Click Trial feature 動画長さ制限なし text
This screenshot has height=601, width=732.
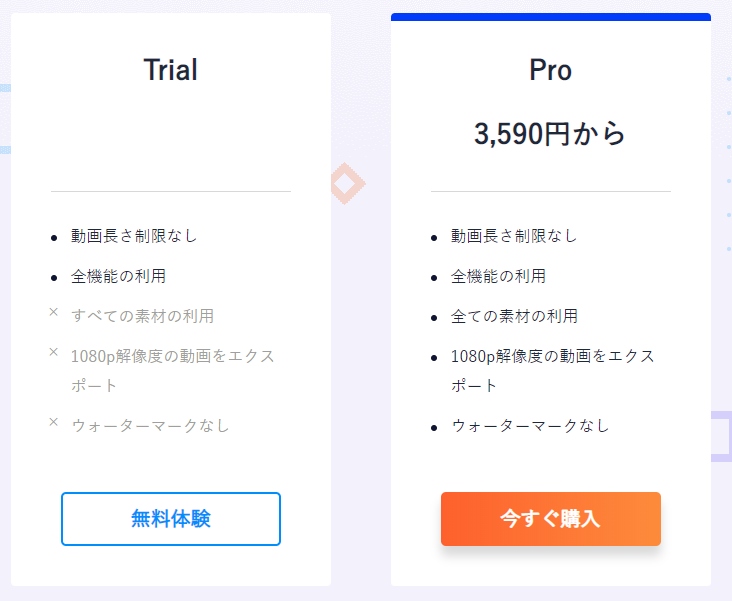coord(134,236)
